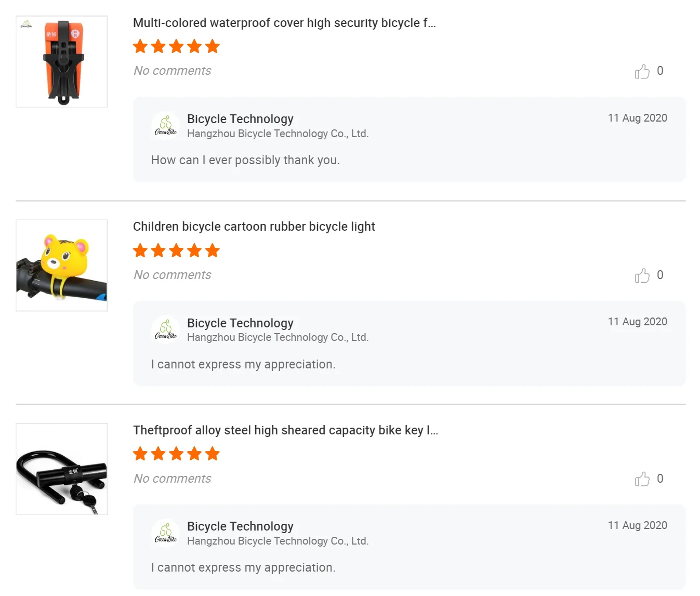Open Children bicycle cartoon rubber light title

click(254, 227)
